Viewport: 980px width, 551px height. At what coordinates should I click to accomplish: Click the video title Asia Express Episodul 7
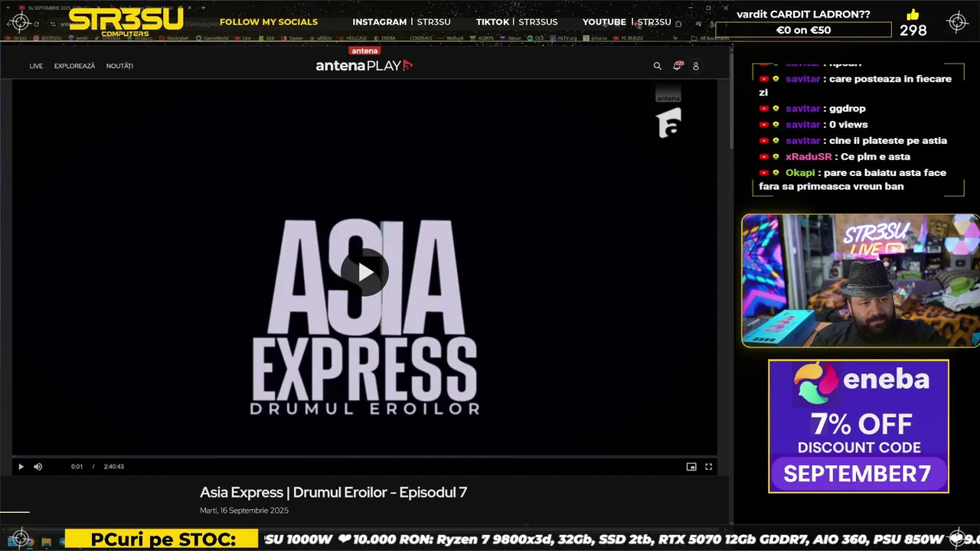(333, 492)
